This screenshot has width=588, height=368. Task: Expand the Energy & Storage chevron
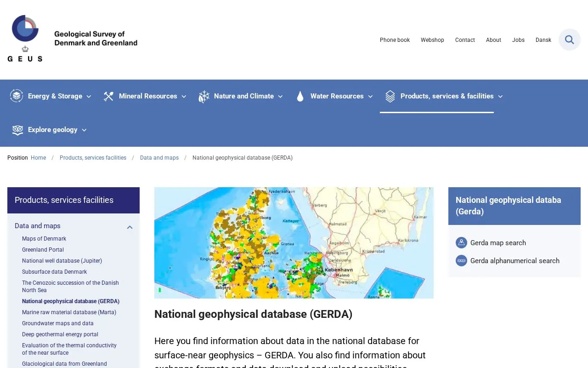[89, 97]
